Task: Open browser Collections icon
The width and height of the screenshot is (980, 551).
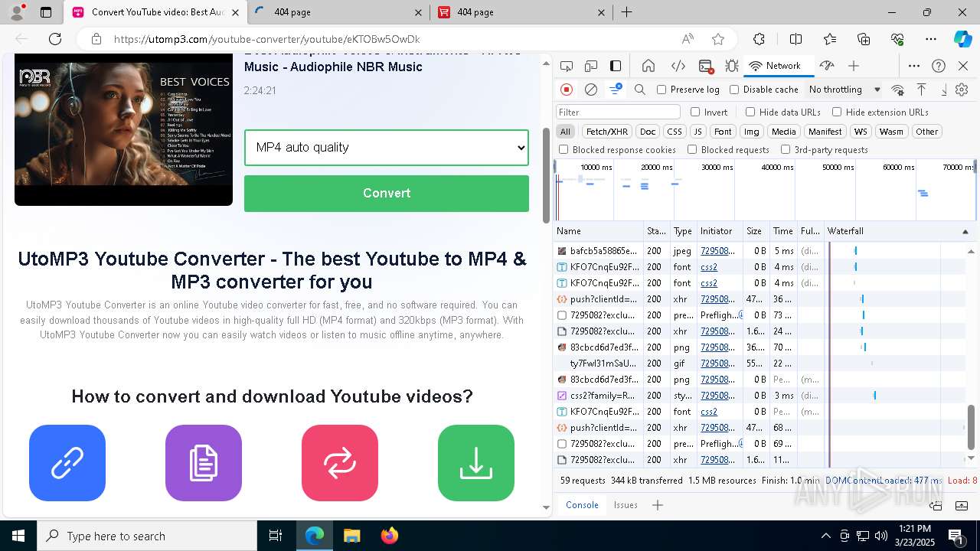Action: coord(864,39)
